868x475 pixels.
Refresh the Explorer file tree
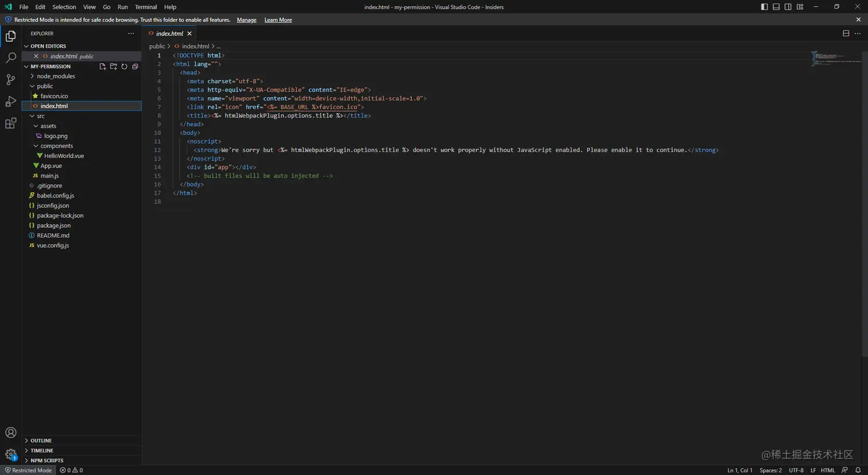coord(124,67)
